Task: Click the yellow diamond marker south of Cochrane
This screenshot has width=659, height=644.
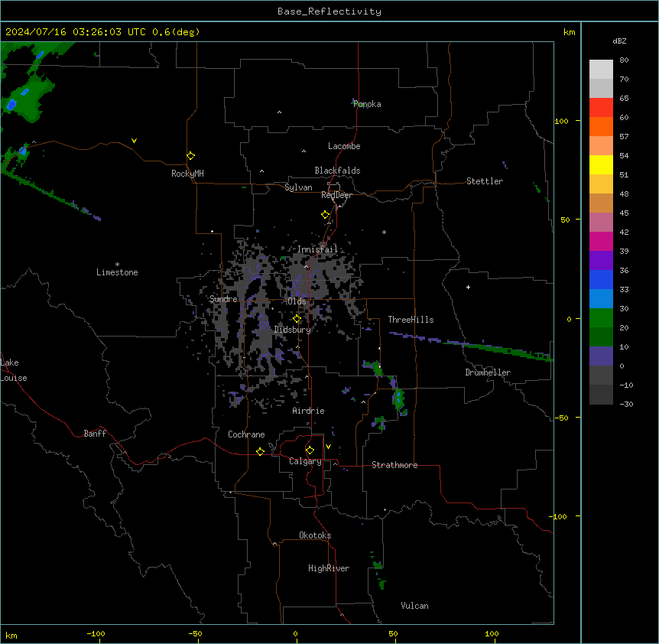Action: click(x=260, y=451)
